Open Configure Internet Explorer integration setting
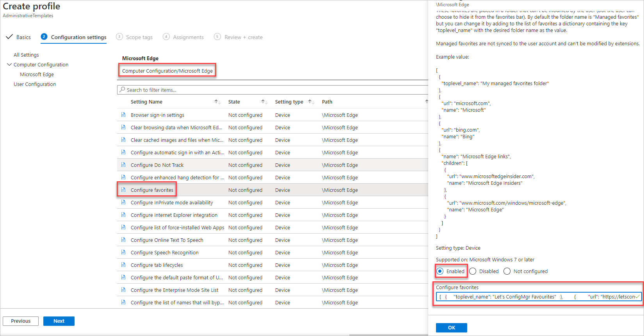 coord(174,215)
